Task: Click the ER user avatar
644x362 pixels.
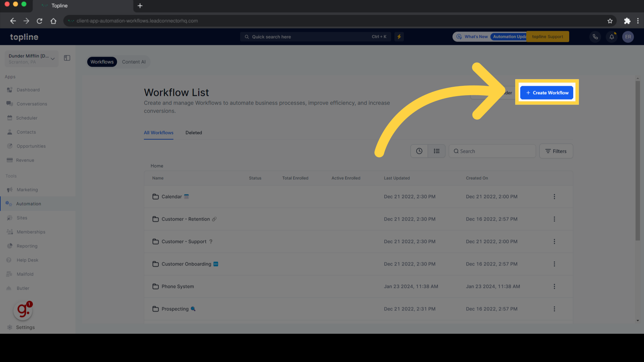Action: [x=628, y=37]
